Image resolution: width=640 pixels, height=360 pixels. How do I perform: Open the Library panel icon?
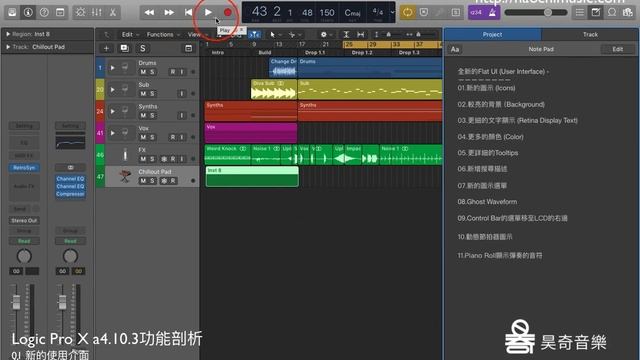12,12
